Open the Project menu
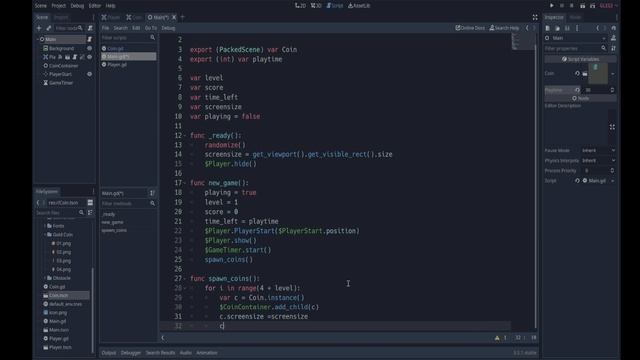Image resolution: width=640 pixels, height=360 pixels. [x=58, y=6]
